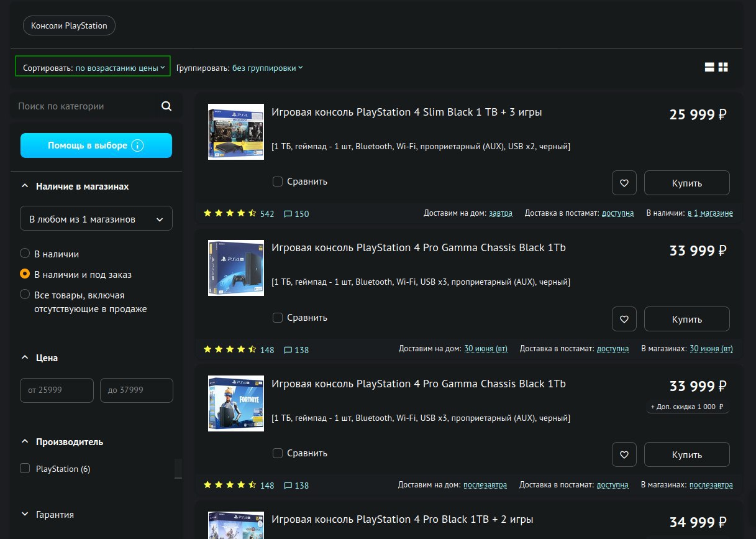Open title PlayStation 4 Slim Black 1 TB + 3 игры
The image size is (756, 539).
tap(407, 112)
